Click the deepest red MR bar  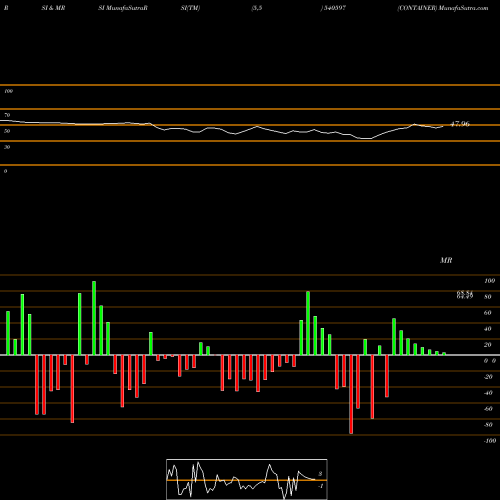(x=351, y=394)
